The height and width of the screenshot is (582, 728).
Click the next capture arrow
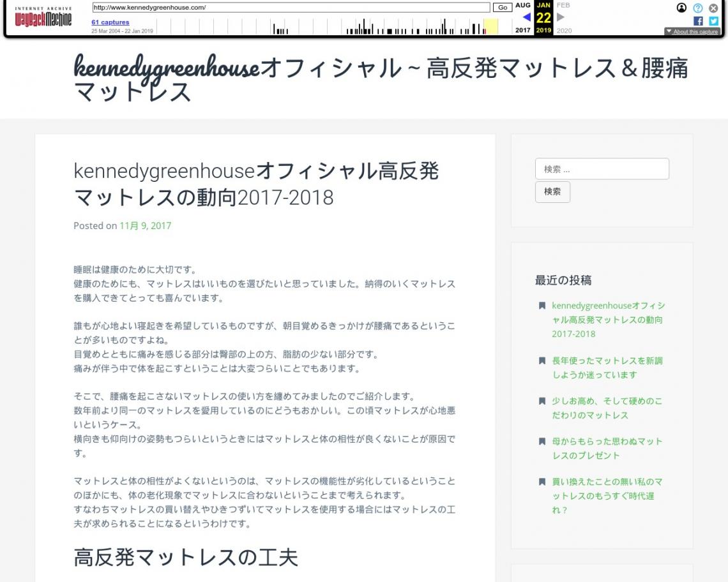(561, 17)
